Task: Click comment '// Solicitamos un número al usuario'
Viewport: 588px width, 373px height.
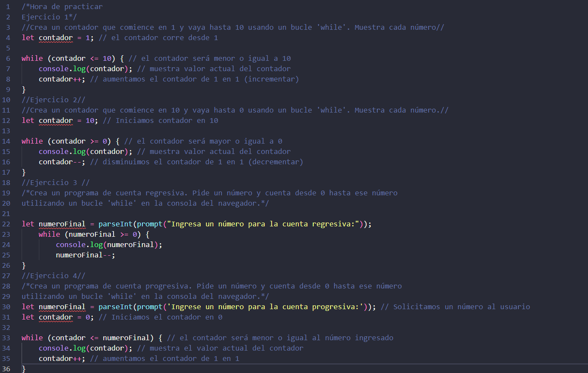Action: point(455,307)
